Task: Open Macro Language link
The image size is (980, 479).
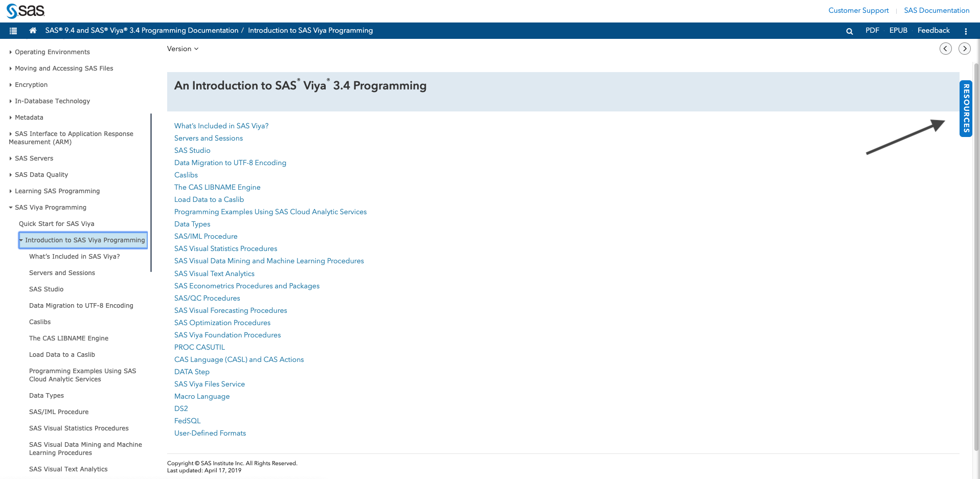Action: [x=202, y=396]
